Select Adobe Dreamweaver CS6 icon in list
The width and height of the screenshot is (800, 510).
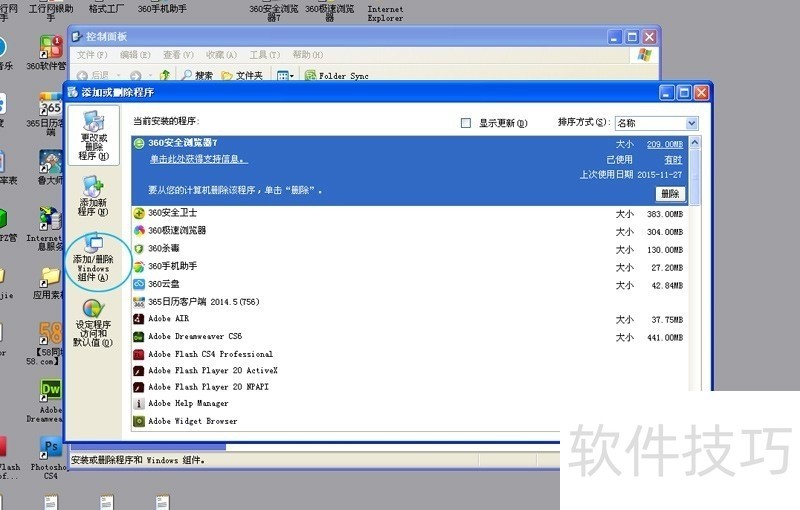(139, 337)
